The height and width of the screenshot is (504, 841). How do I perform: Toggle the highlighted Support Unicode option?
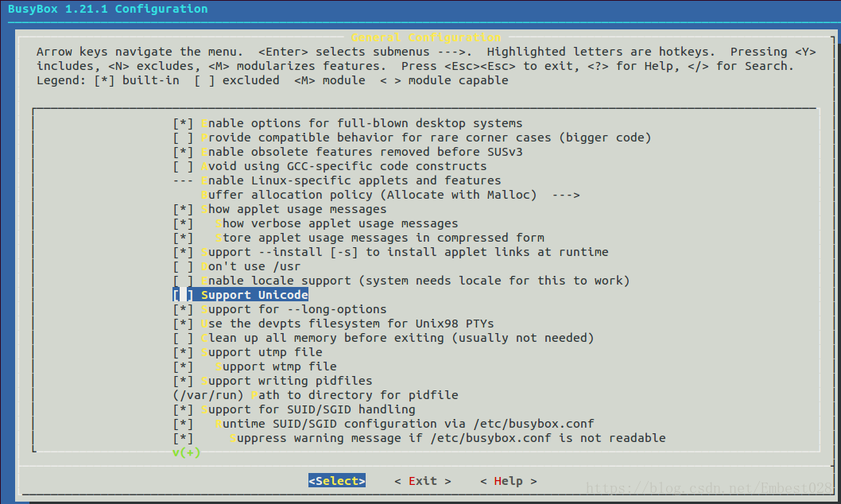240,295
